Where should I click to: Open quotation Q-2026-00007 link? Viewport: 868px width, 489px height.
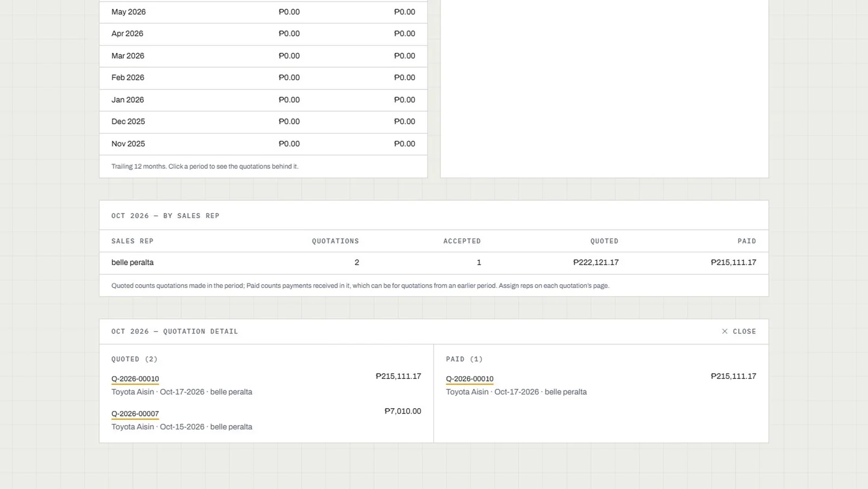[x=135, y=414]
